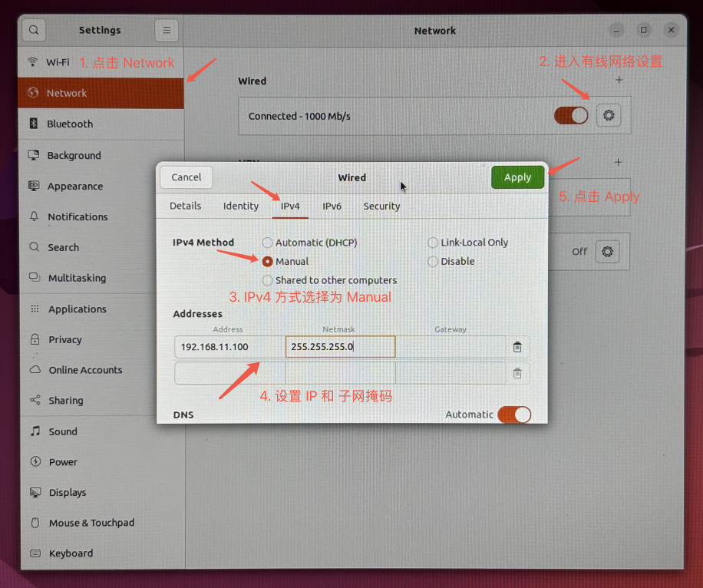Switch to the IPv4 tab

click(x=290, y=206)
